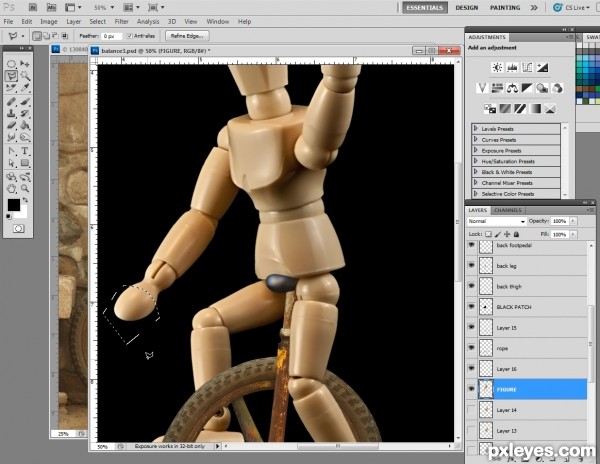The width and height of the screenshot is (600, 464).
Task: Add a Vibrance adjustment
Action: point(482,88)
